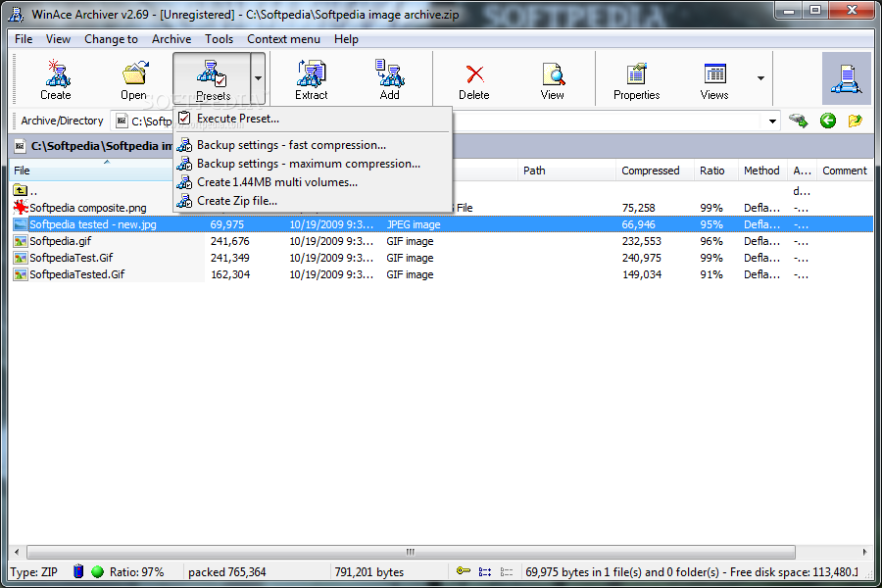Choose Execute Preset... from the menu
This screenshot has height=588, width=882.
313,119
